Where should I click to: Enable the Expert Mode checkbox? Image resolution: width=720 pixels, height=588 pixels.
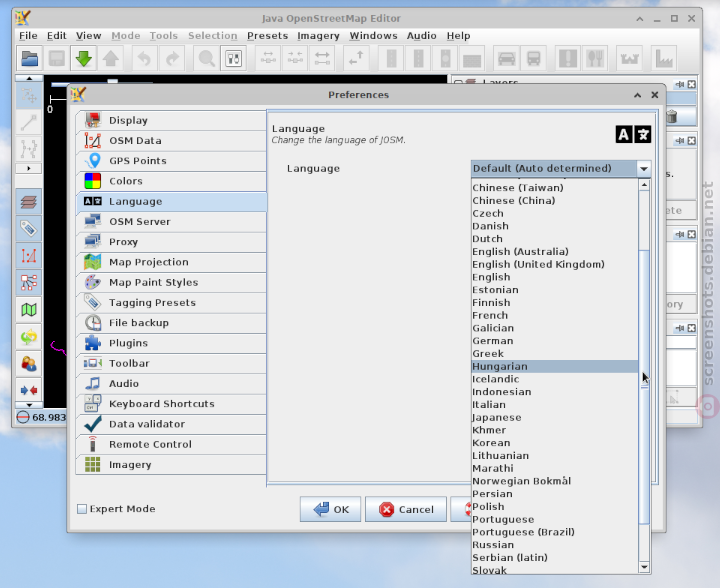click(82, 509)
